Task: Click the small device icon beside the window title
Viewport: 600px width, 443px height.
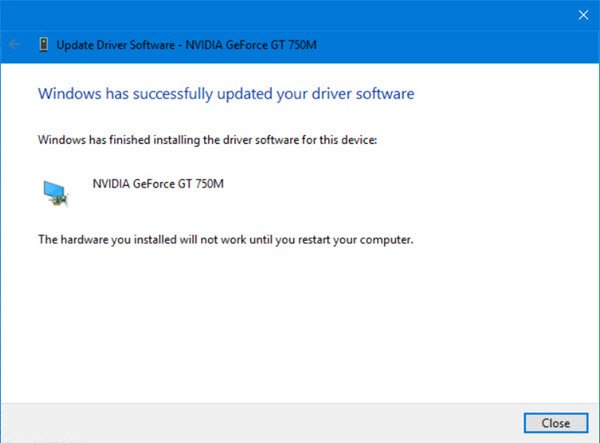Action: click(x=42, y=44)
